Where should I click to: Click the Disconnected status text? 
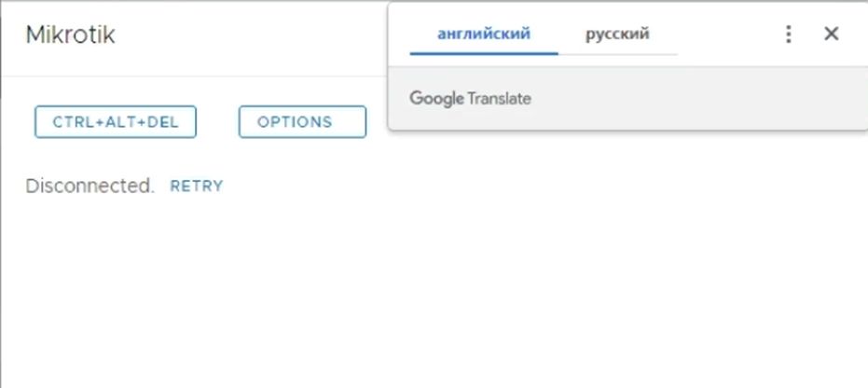90,186
